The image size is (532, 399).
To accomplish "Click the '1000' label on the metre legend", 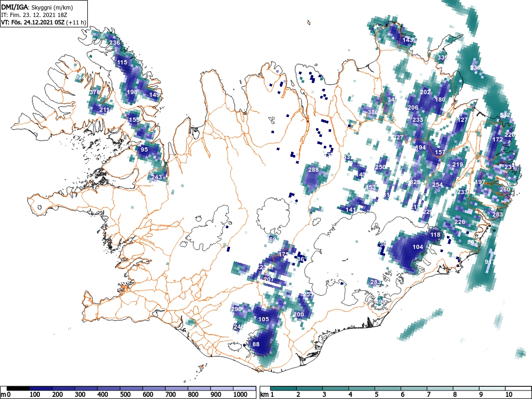I will 240,395.
